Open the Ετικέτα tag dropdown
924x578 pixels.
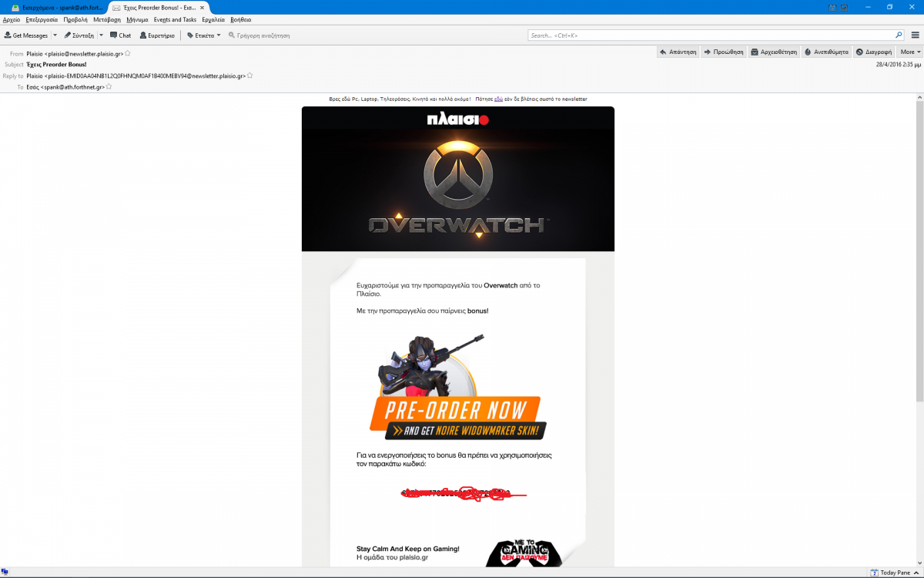(204, 35)
